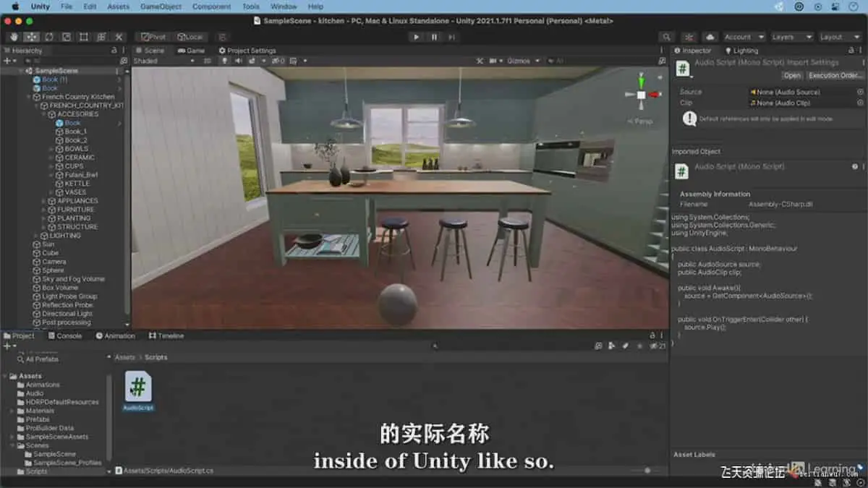This screenshot has height=488, width=868.
Task: Select the KETTLE object in Hierarchy
Action: coord(77,184)
